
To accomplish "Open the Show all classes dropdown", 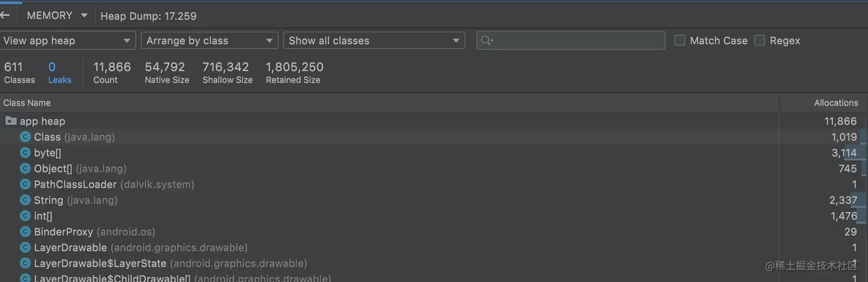I will 374,40.
